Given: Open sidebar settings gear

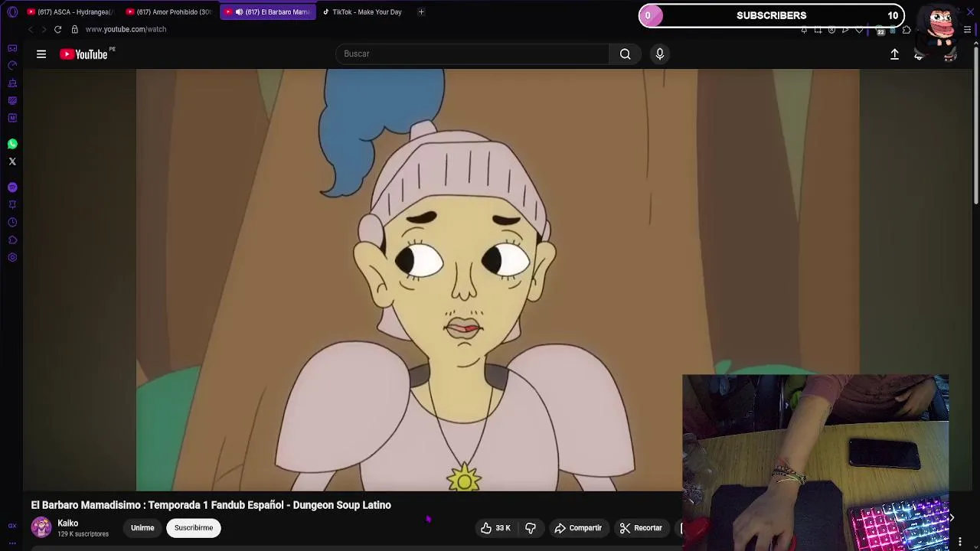Looking at the screenshot, I should tap(12, 257).
